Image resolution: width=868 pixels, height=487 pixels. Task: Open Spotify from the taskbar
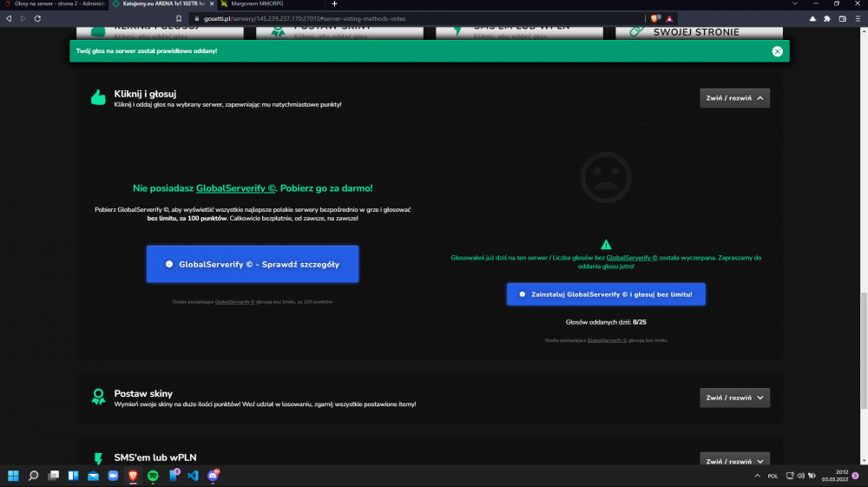coord(153,476)
